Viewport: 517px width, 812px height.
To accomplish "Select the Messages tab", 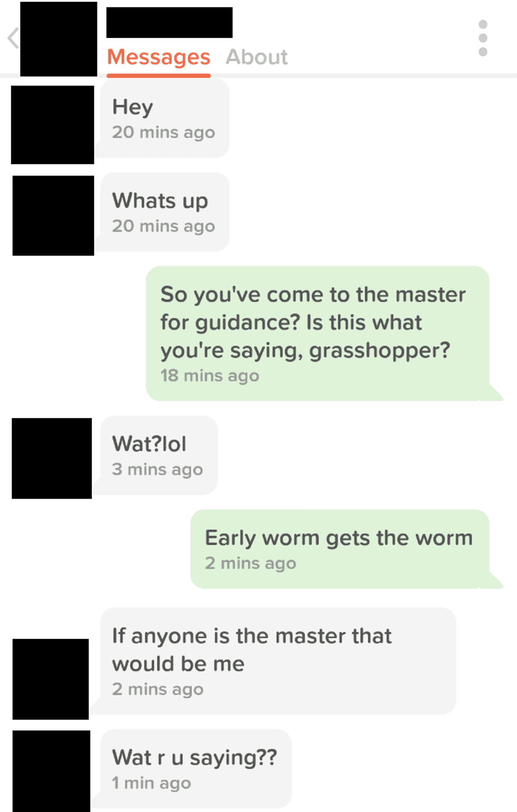I will [159, 57].
